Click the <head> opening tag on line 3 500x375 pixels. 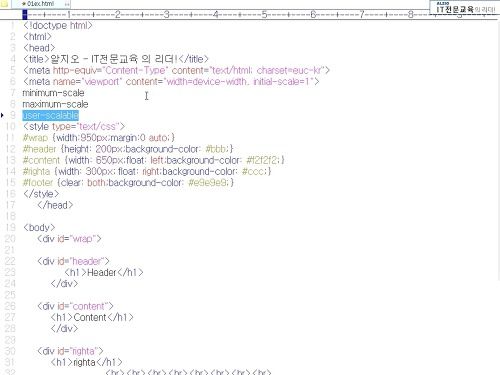pos(39,48)
